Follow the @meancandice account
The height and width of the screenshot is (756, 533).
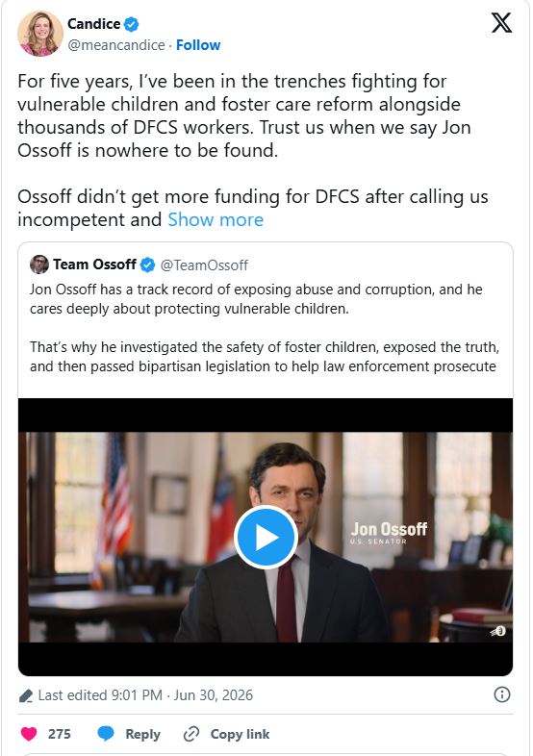[x=198, y=45]
